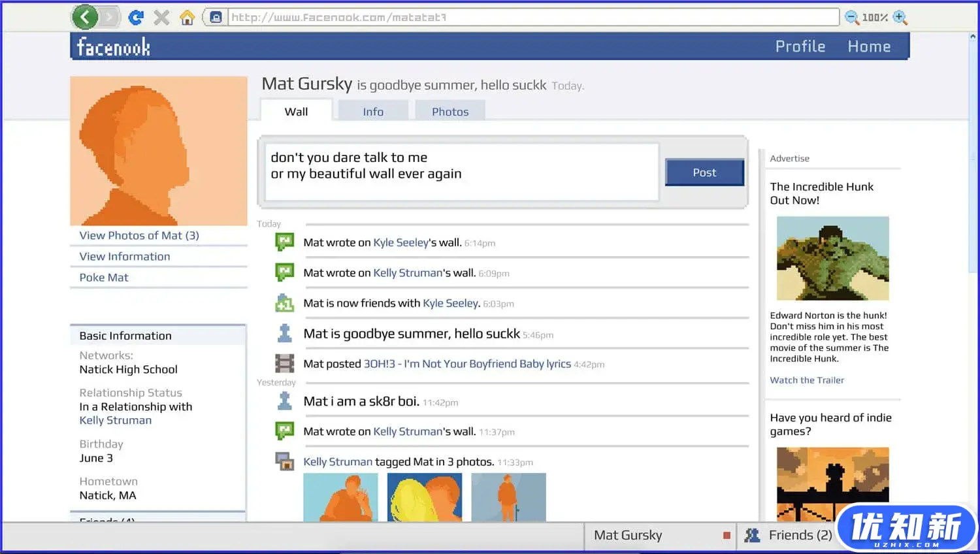
Task: Click the zoom out magnifier icon
Action: click(x=852, y=18)
